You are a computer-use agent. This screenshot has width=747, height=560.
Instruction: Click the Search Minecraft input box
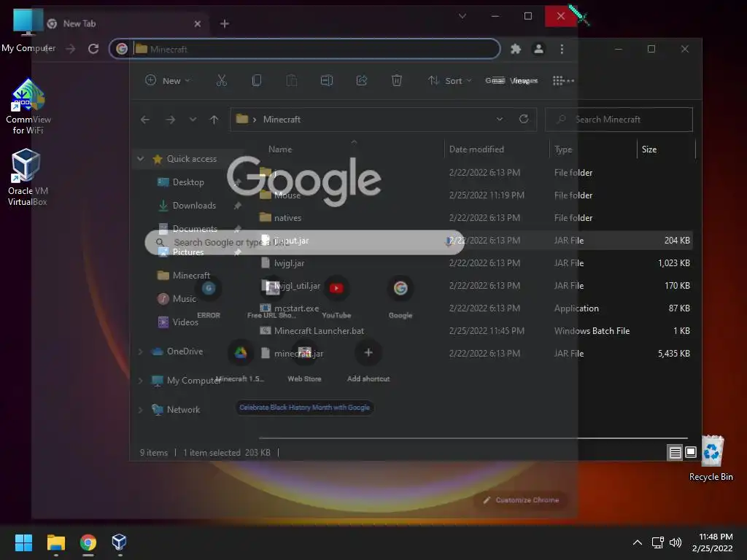tap(619, 119)
